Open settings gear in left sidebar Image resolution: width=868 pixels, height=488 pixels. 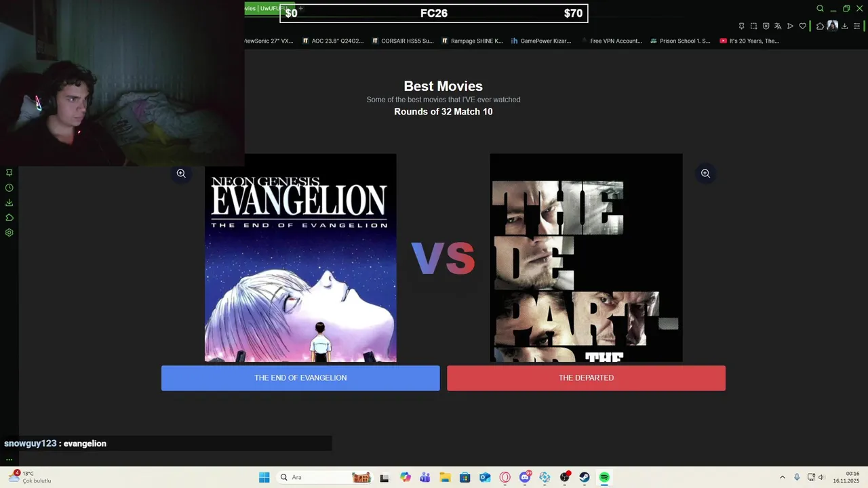(x=9, y=232)
